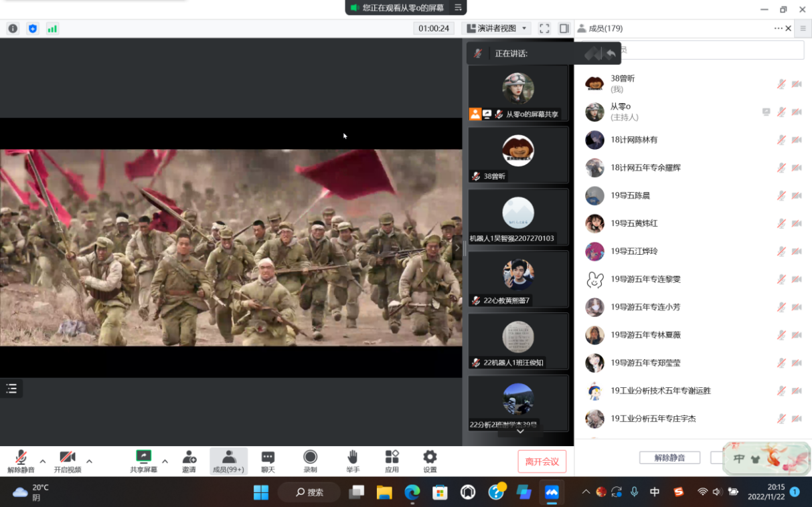Enter full screen mode icon
The height and width of the screenshot is (507, 812).
[x=544, y=29]
